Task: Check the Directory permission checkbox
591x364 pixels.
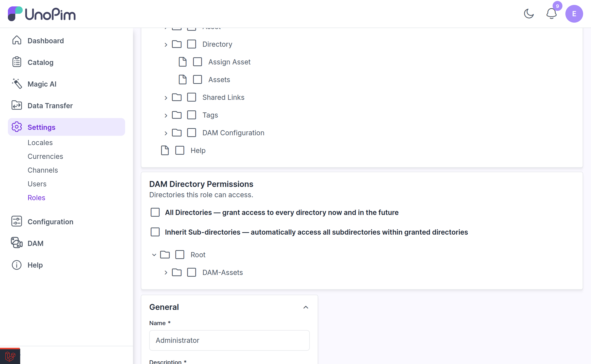Action: (x=192, y=44)
